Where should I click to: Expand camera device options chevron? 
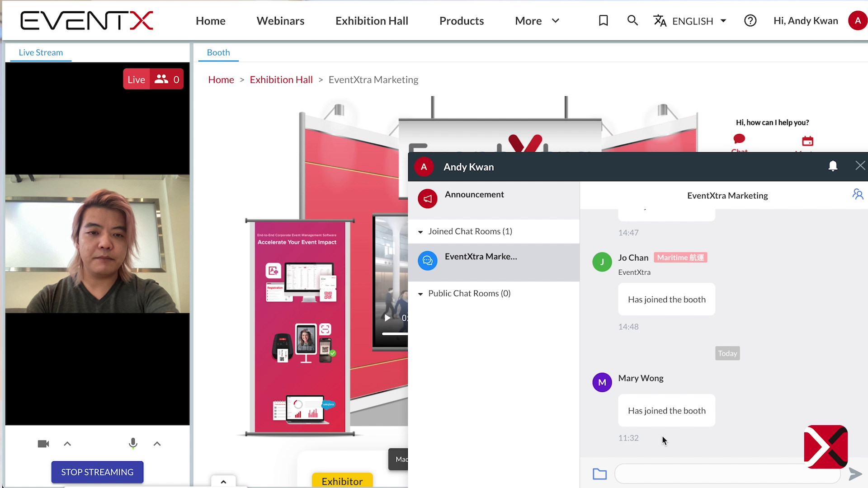click(x=67, y=444)
